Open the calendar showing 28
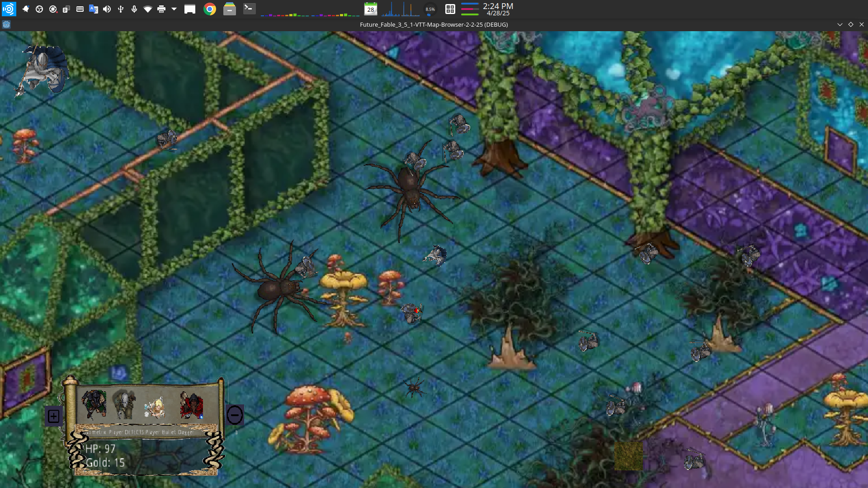868x488 pixels. click(x=371, y=9)
